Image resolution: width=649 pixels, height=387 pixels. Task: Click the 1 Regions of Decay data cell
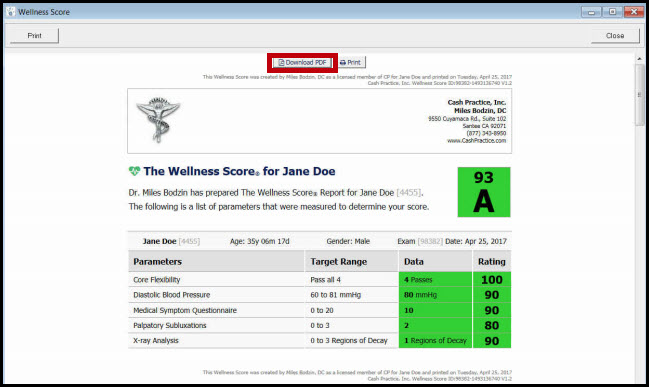click(435, 341)
